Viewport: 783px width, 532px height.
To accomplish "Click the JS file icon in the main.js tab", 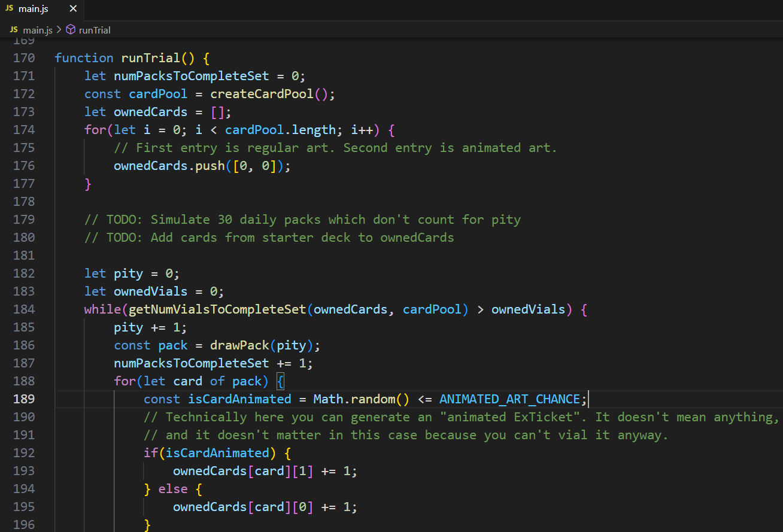I will [x=9, y=9].
